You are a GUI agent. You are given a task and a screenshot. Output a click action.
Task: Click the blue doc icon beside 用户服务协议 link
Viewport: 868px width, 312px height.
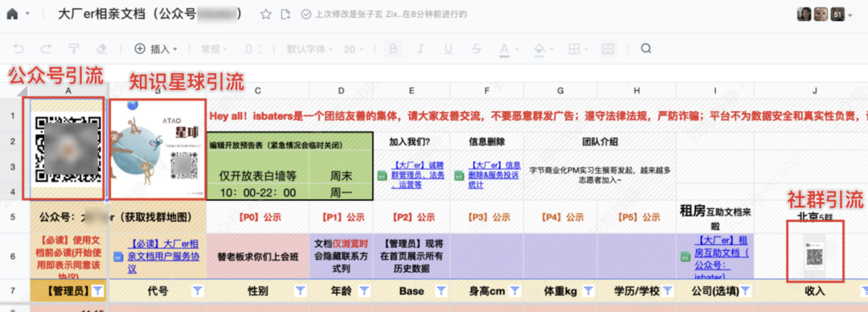coord(118,256)
